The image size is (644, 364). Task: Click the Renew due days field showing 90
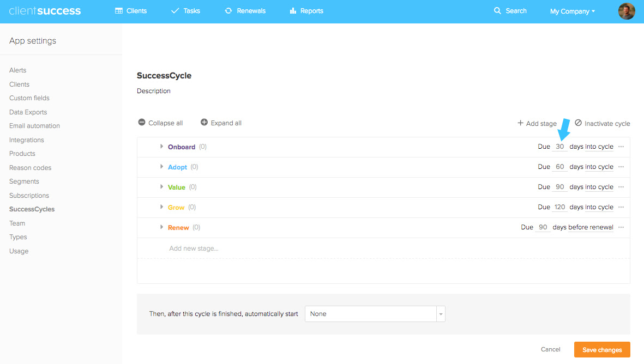click(x=543, y=227)
